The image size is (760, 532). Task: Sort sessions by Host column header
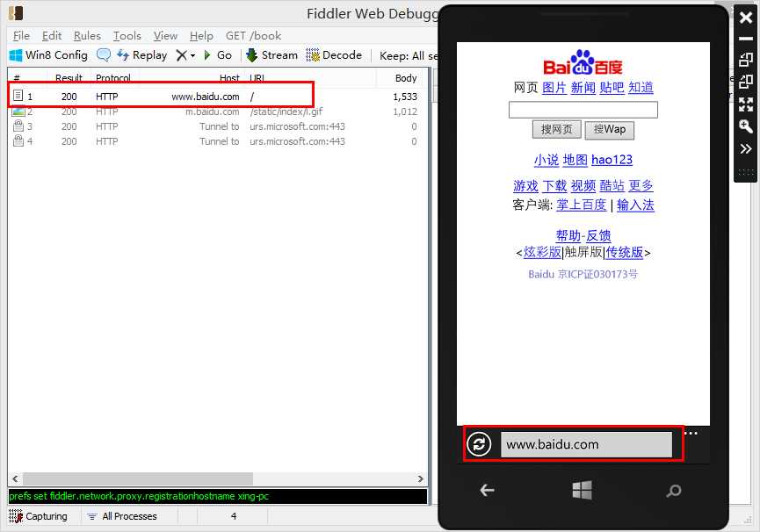229,78
